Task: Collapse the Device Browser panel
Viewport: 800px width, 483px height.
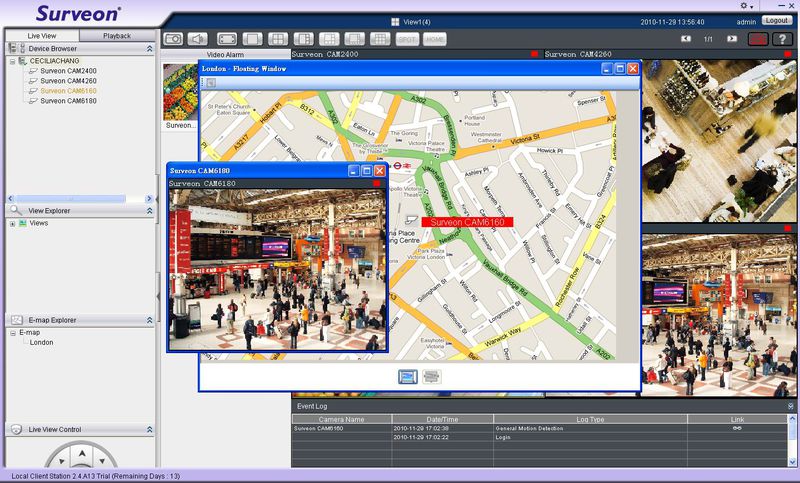Action: click(149, 48)
